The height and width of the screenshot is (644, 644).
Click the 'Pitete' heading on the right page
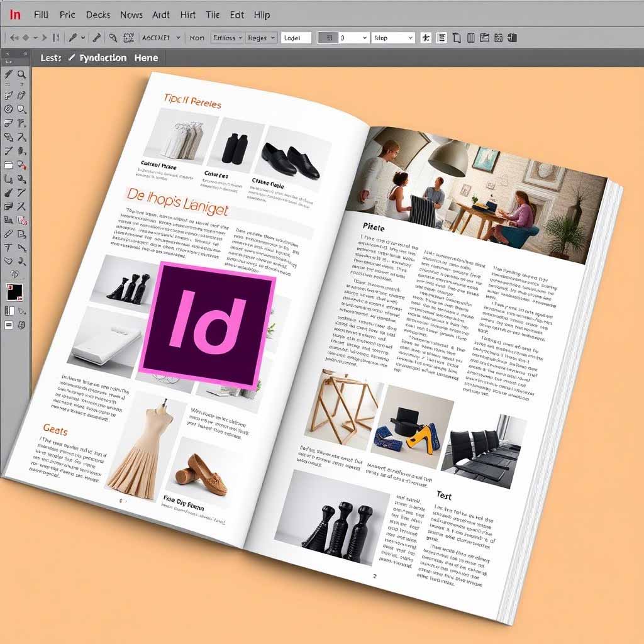click(x=374, y=227)
